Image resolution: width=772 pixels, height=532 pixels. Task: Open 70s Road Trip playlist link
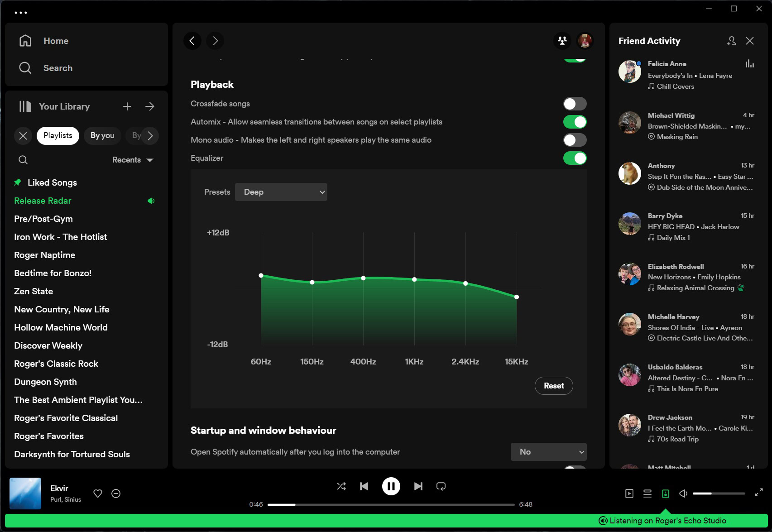(x=678, y=439)
